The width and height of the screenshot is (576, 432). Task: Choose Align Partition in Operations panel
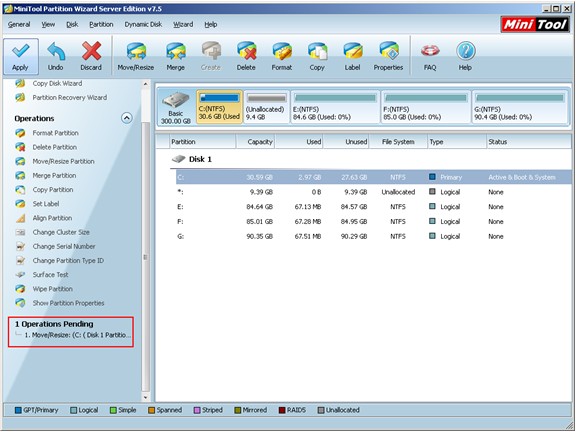tap(43, 218)
